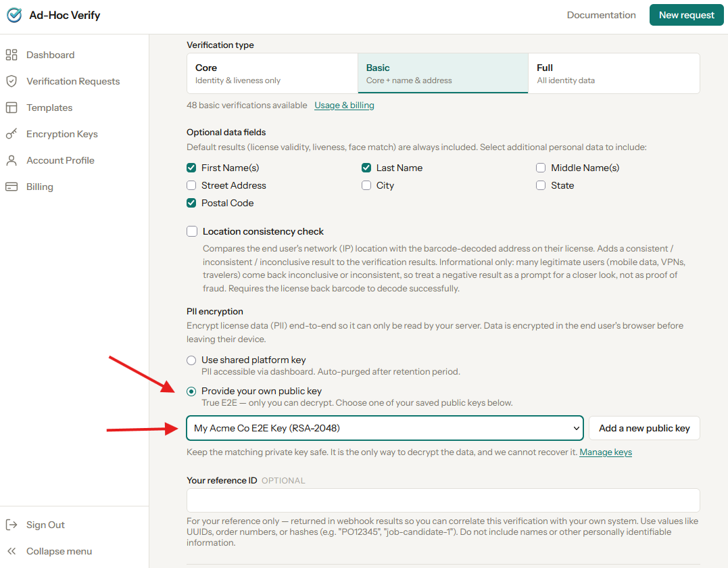The image size is (728, 568).
Task: Click the Ad-Hoc Verify logo icon
Action: [x=14, y=15]
